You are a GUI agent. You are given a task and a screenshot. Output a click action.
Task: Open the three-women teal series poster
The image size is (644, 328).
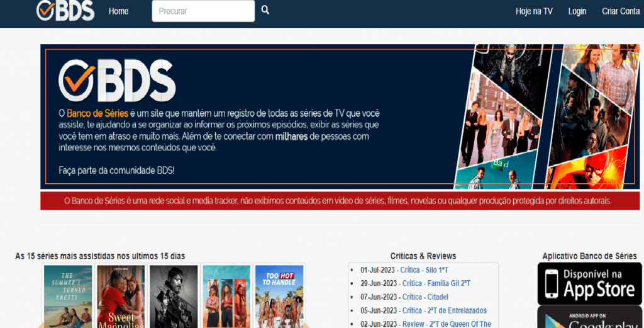226,296
